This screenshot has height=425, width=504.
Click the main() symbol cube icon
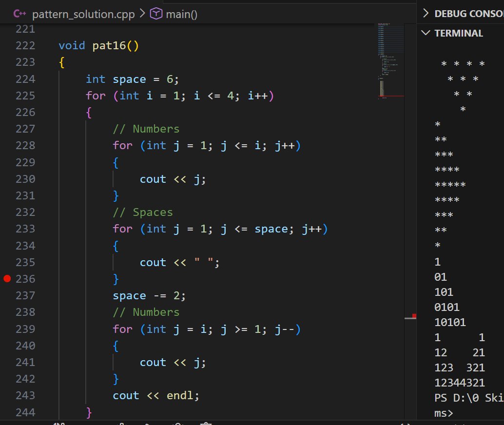click(156, 14)
